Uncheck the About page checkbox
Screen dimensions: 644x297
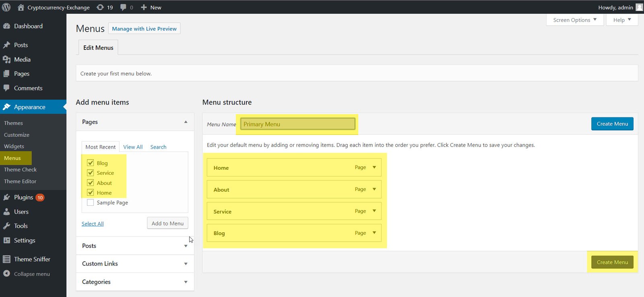pyautogui.click(x=91, y=183)
